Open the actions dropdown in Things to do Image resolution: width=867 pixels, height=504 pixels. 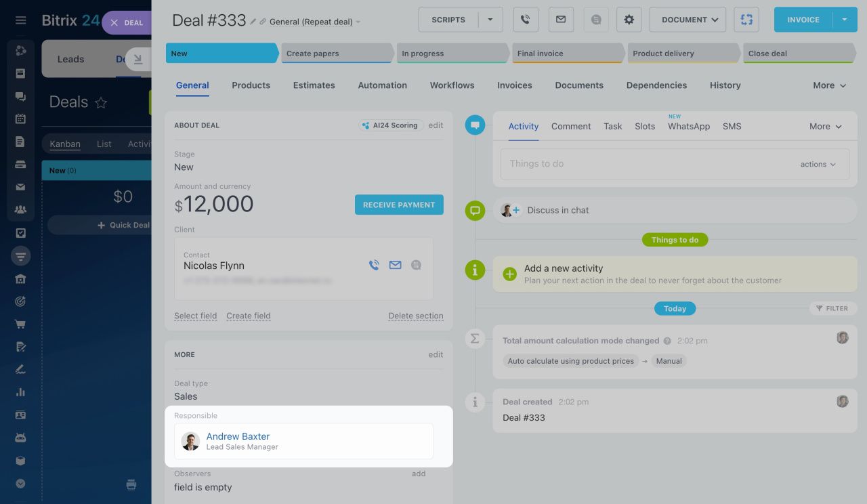pos(818,165)
